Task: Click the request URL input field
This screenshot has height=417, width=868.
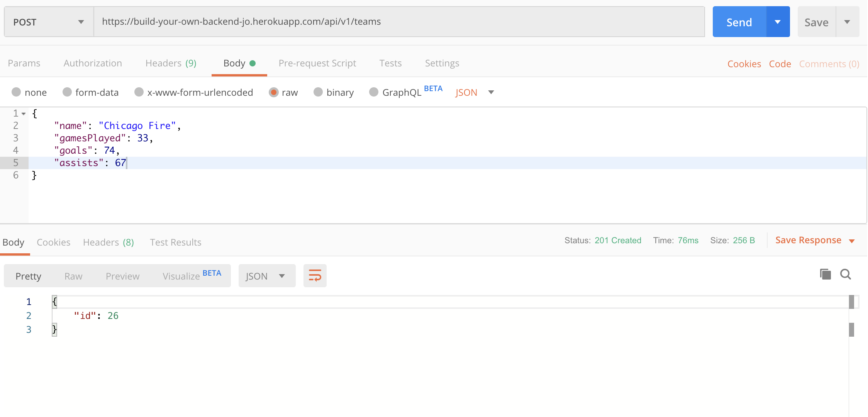Action: pyautogui.click(x=386, y=22)
